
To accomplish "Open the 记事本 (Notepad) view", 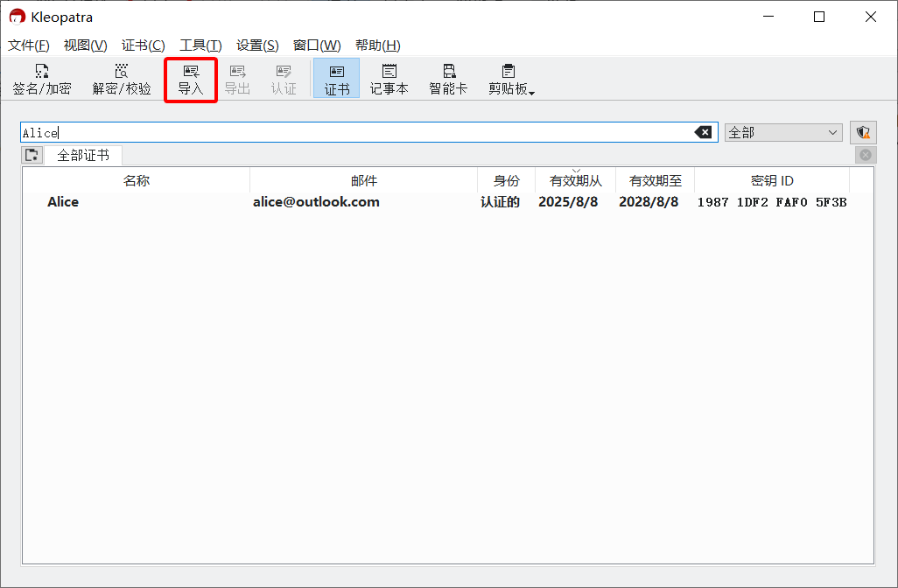I will pyautogui.click(x=389, y=79).
